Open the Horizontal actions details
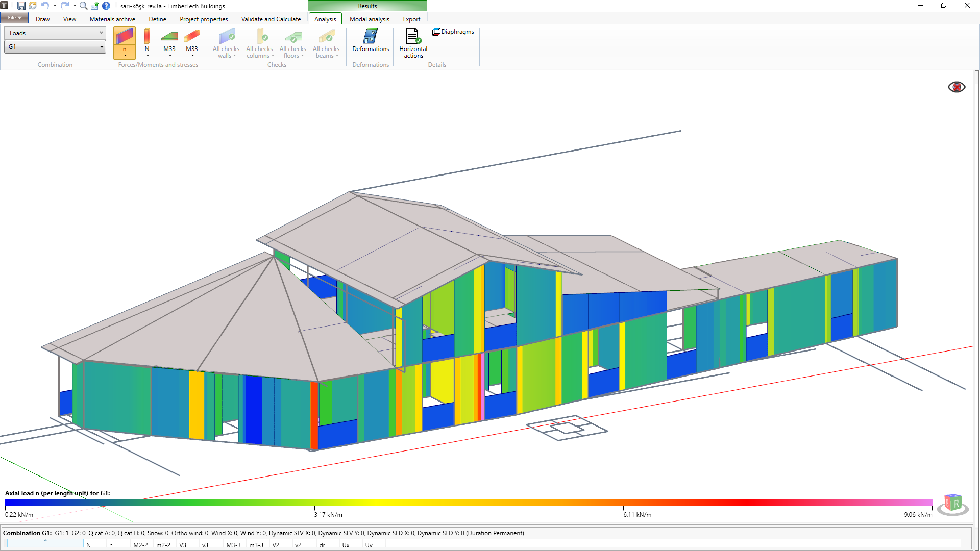Screen dimensions: 980x551 click(413, 42)
